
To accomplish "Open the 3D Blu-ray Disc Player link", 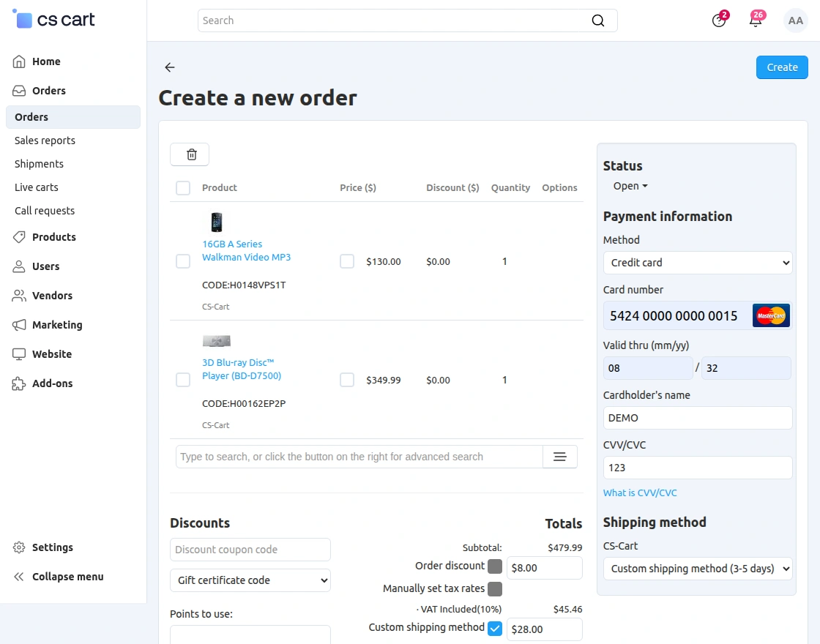I will pos(242,369).
